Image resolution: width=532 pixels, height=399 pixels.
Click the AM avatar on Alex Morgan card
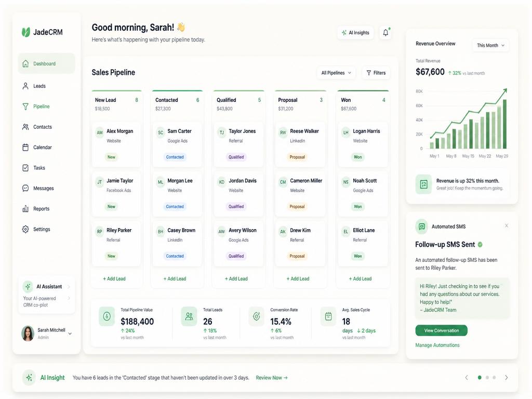(99, 132)
